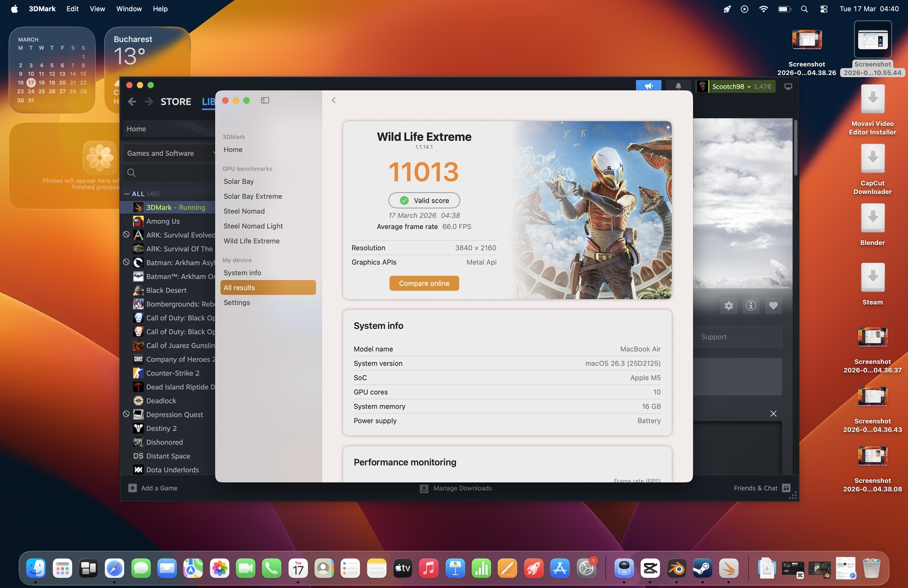The image size is (908, 588).
Task: Open the Games and Software filter dropdown
Action: click(169, 153)
